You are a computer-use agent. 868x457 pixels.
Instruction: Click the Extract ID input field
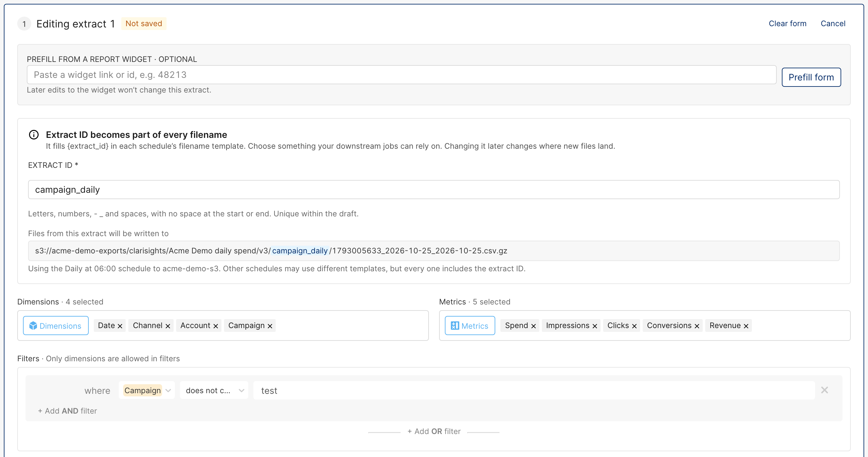click(x=434, y=190)
